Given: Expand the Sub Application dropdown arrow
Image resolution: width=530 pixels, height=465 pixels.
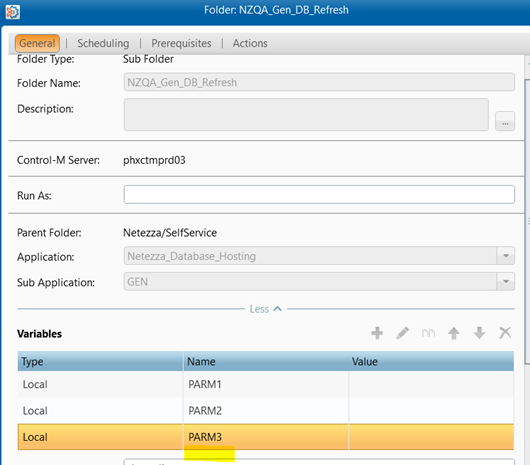Looking at the screenshot, I should pyautogui.click(x=506, y=282).
